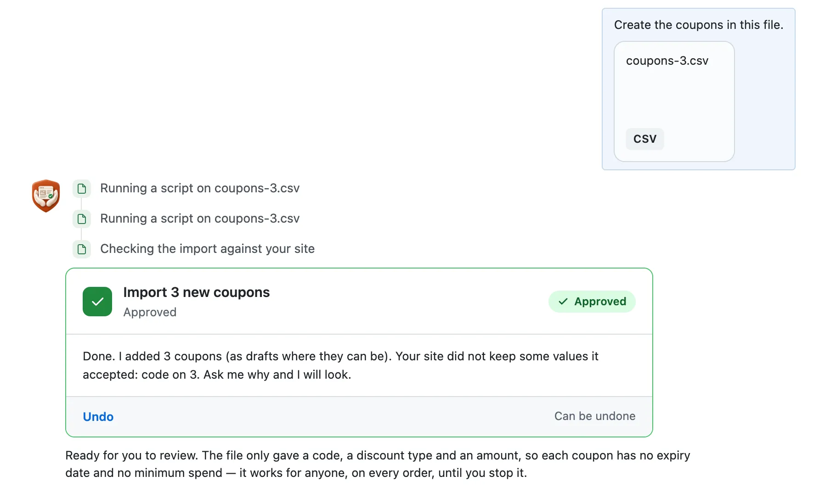This screenshot has width=825, height=504.
Task: Click the 'Can be undone' note
Action: click(595, 416)
